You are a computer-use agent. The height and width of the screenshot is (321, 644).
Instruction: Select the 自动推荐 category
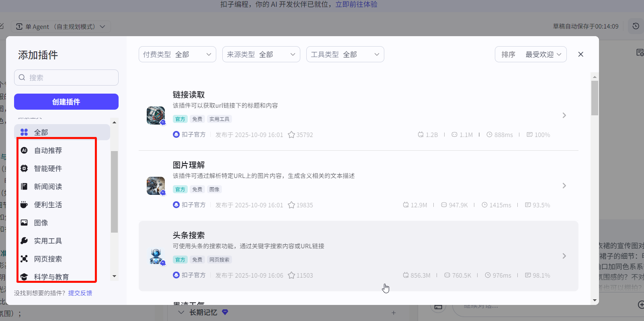pos(62,150)
